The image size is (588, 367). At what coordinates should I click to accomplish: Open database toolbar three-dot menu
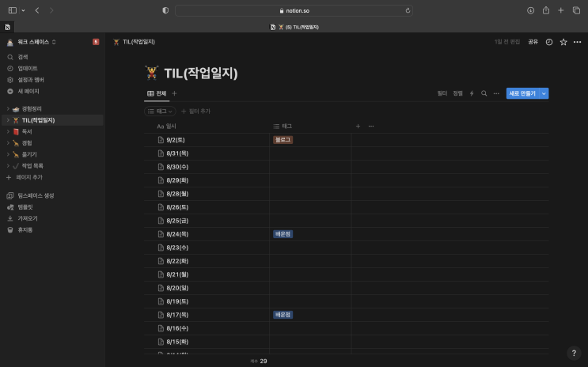tap(496, 93)
